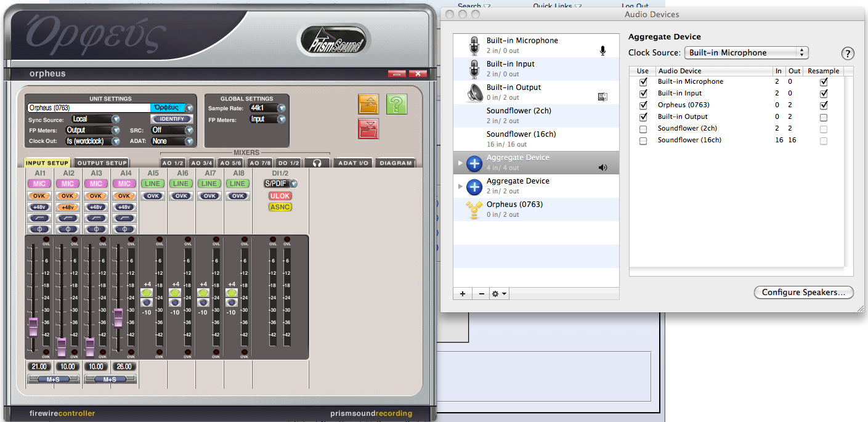Viewport: 868px width, 422px height.
Task: Enable Use for Soundflower (2ch)
Action: 644,129
